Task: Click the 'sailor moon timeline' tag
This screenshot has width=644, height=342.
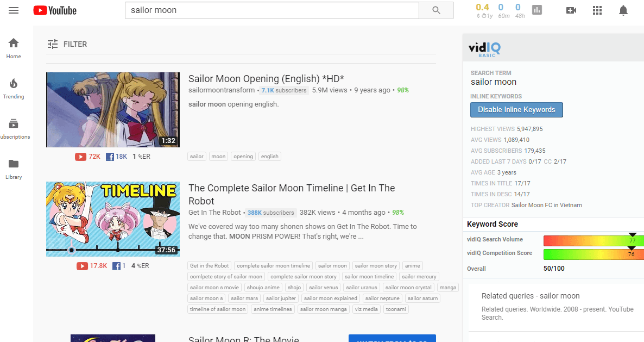Action: tap(369, 277)
